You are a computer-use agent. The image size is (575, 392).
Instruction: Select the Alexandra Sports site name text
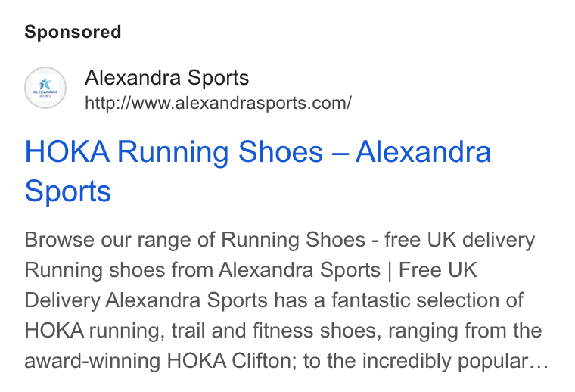(x=167, y=78)
